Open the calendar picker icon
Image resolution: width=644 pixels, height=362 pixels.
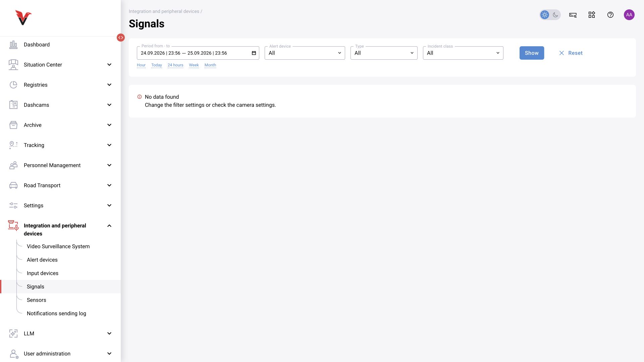coord(254,53)
